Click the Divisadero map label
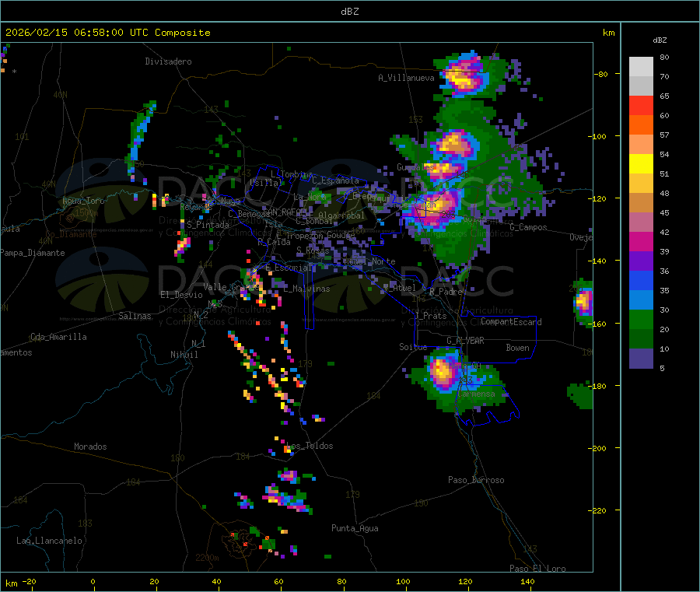 [x=168, y=61]
